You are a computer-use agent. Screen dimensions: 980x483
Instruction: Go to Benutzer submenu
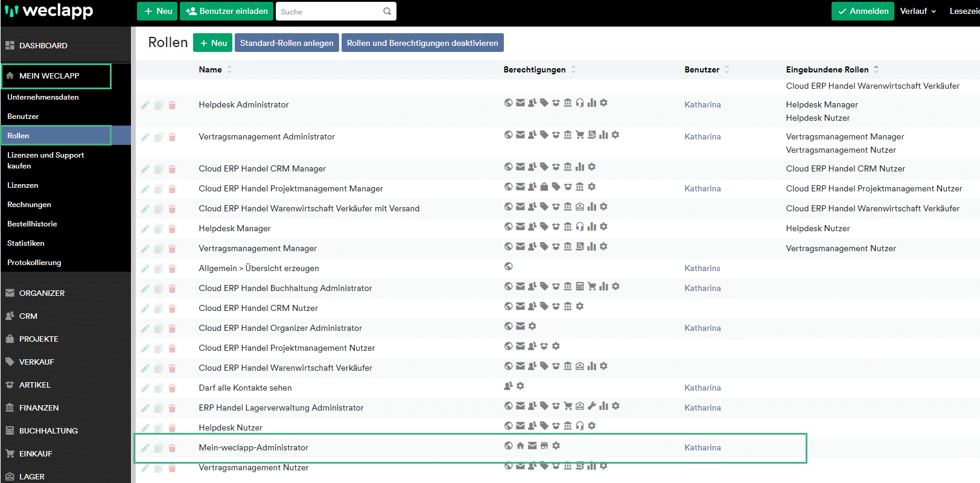point(23,117)
